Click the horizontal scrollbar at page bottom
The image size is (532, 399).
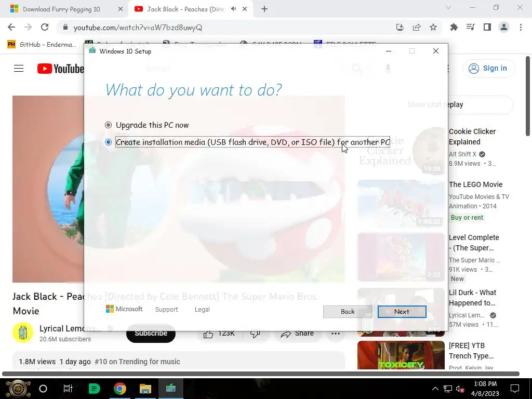(261, 374)
